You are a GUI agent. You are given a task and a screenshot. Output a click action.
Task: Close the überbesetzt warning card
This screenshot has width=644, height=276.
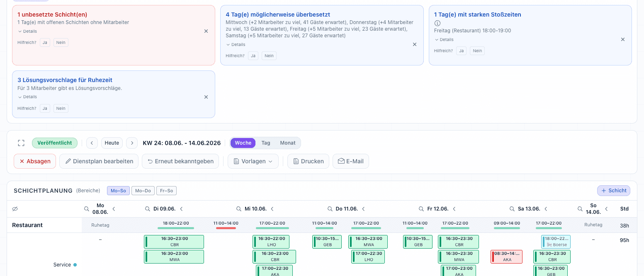[414, 44]
